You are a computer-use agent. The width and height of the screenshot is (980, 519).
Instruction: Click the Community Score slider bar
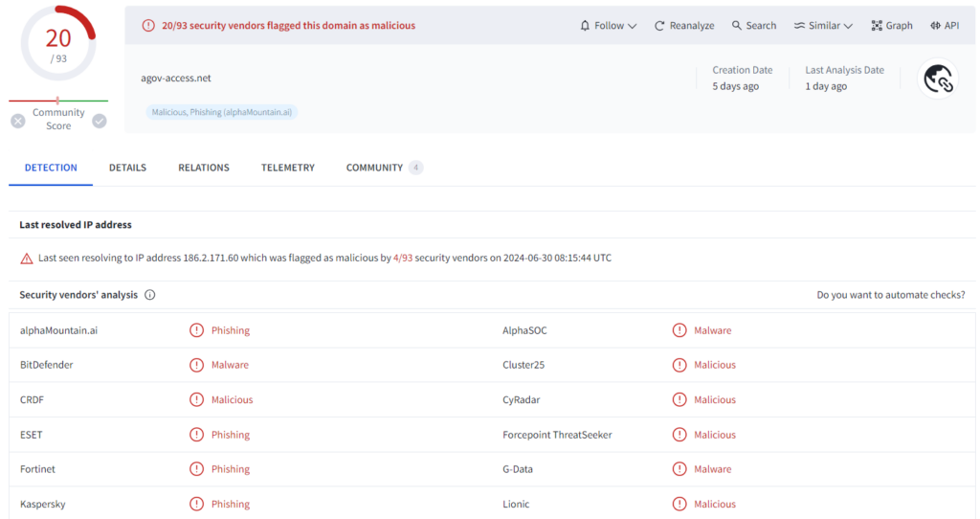pos(58,101)
